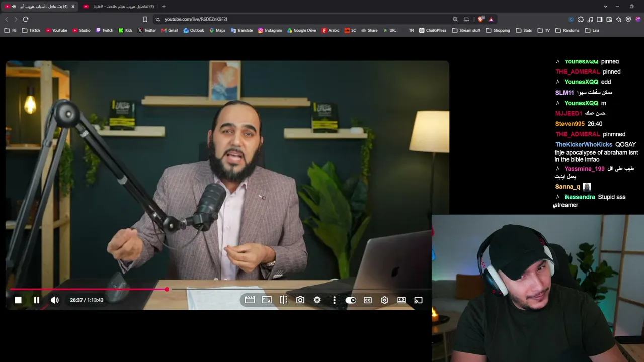
Task: Open the FB bookmarks folder
Action: tap(11, 30)
